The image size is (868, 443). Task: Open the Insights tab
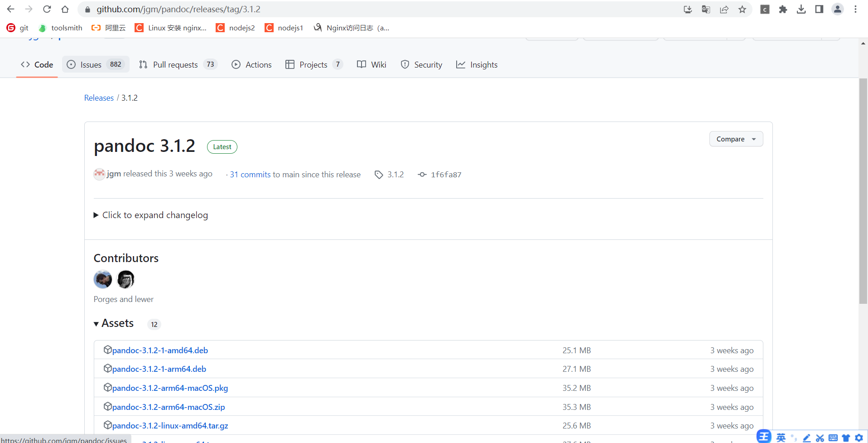477,64
